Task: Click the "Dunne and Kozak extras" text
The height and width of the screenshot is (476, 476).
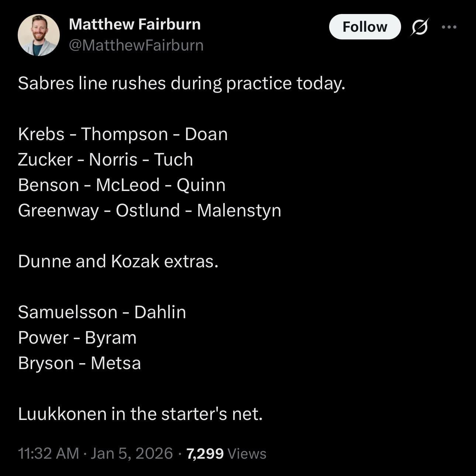Action: point(118,261)
